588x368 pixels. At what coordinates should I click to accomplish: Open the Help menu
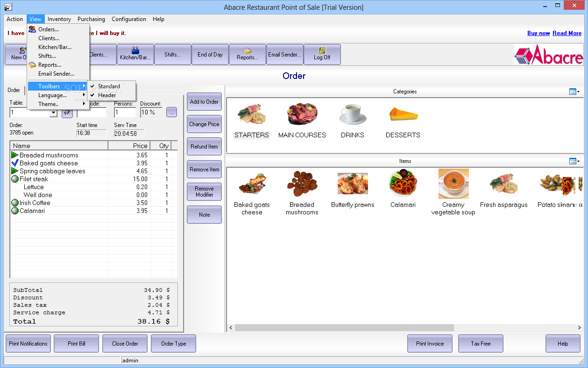point(158,19)
